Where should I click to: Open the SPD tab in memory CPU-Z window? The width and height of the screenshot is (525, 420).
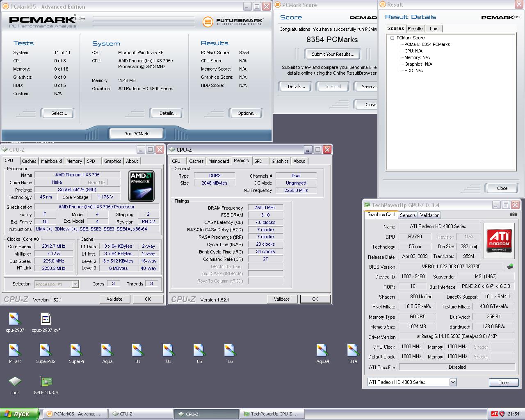(258, 161)
